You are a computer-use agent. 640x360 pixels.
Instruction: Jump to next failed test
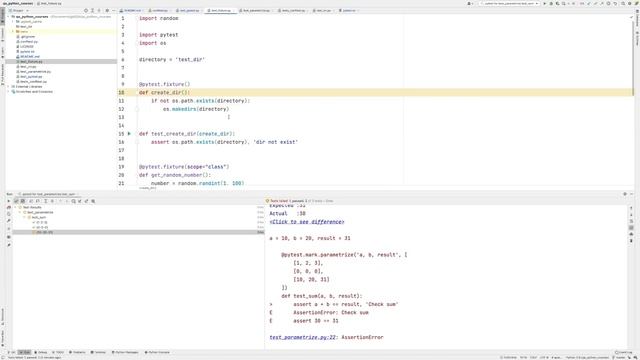67,201
